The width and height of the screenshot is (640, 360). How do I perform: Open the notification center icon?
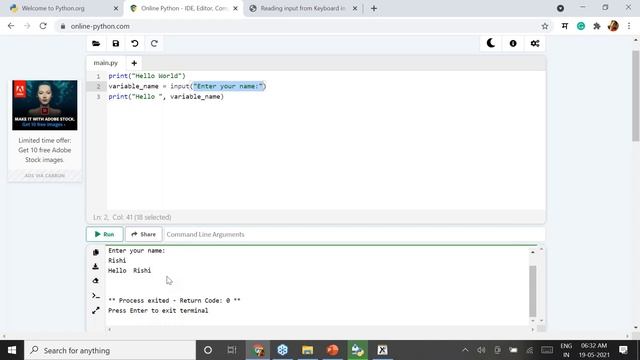point(623,350)
